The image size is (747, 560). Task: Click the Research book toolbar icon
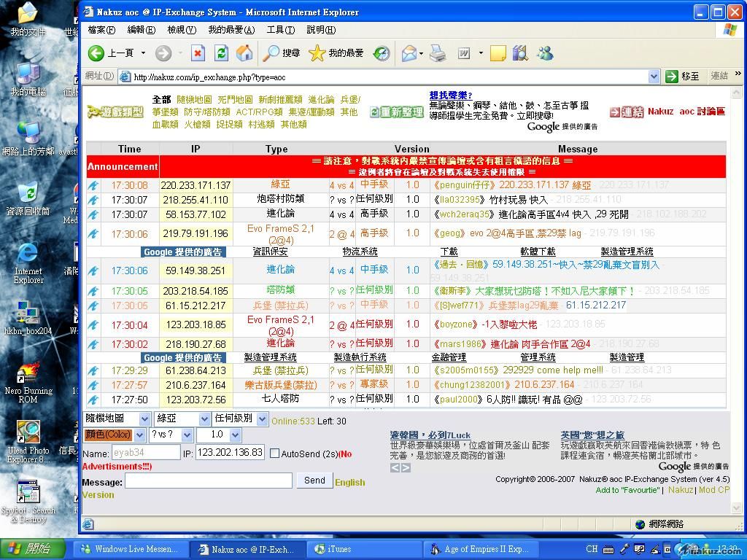(x=521, y=52)
